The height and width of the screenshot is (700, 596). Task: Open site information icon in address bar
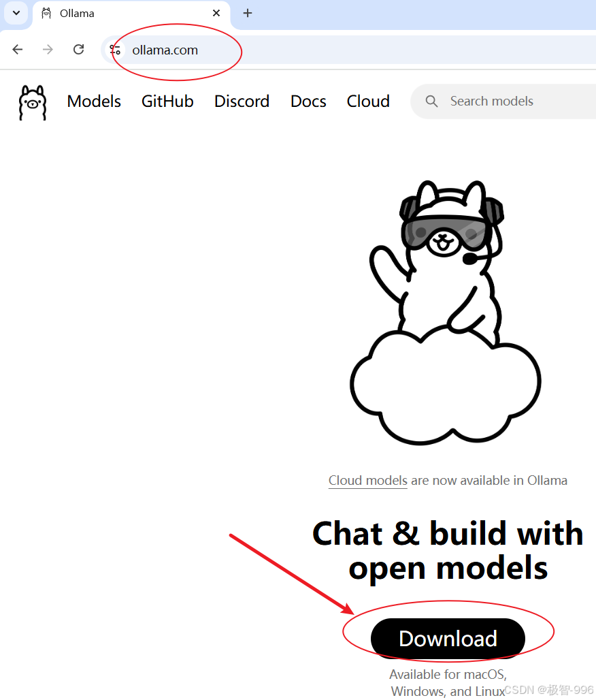click(x=115, y=50)
